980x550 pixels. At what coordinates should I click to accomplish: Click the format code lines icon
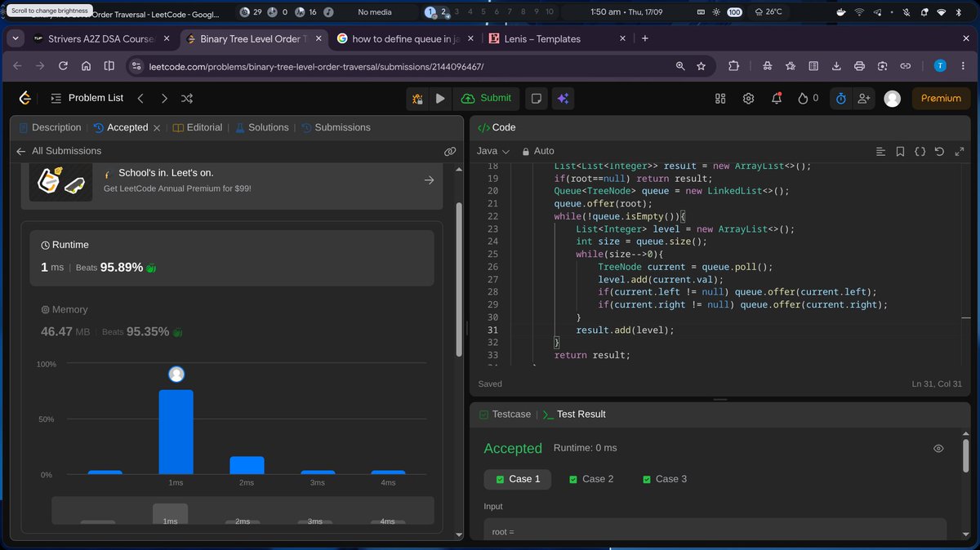(x=880, y=152)
